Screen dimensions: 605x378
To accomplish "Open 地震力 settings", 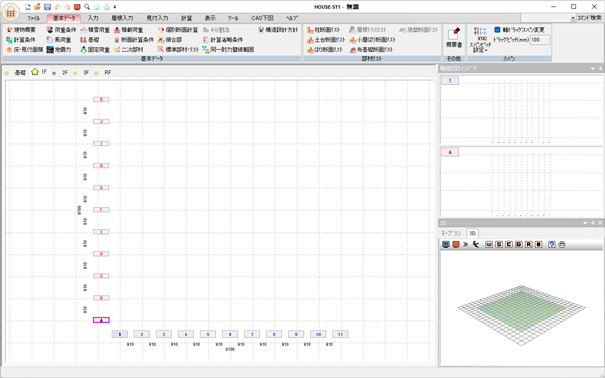I will (x=59, y=50).
